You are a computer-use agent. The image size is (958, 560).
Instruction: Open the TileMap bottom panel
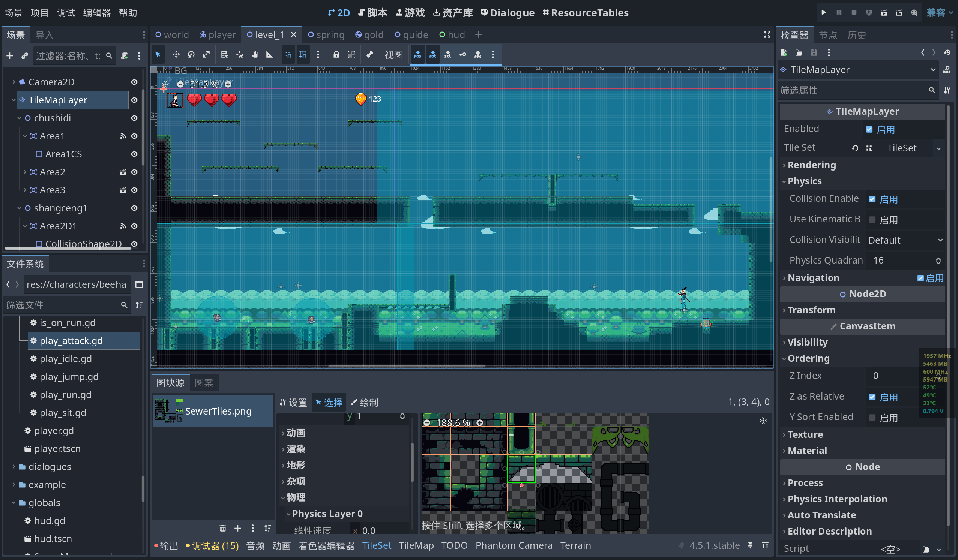tap(416, 545)
